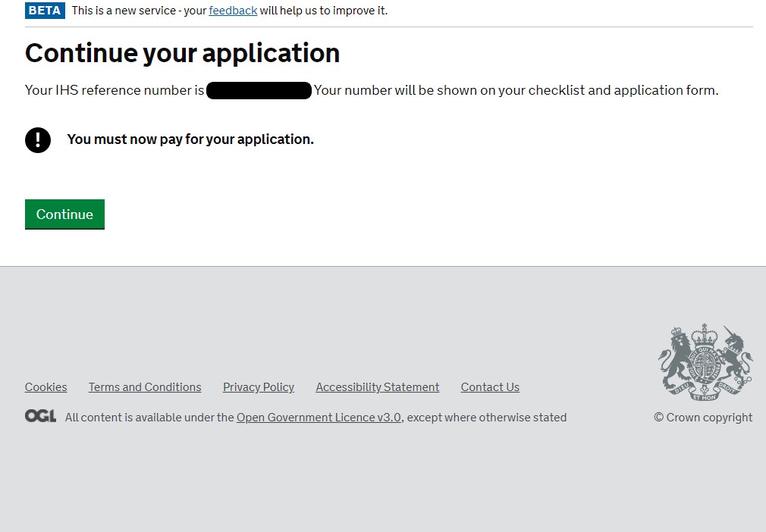The height and width of the screenshot is (532, 766).
Task: Click the OGL logo in footer
Action: coord(40,416)
